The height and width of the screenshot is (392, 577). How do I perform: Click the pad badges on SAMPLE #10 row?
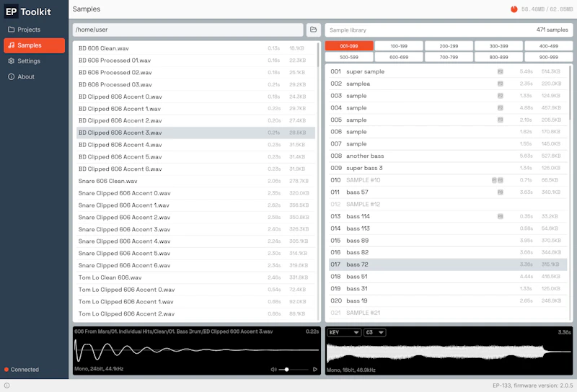point(498,180)
